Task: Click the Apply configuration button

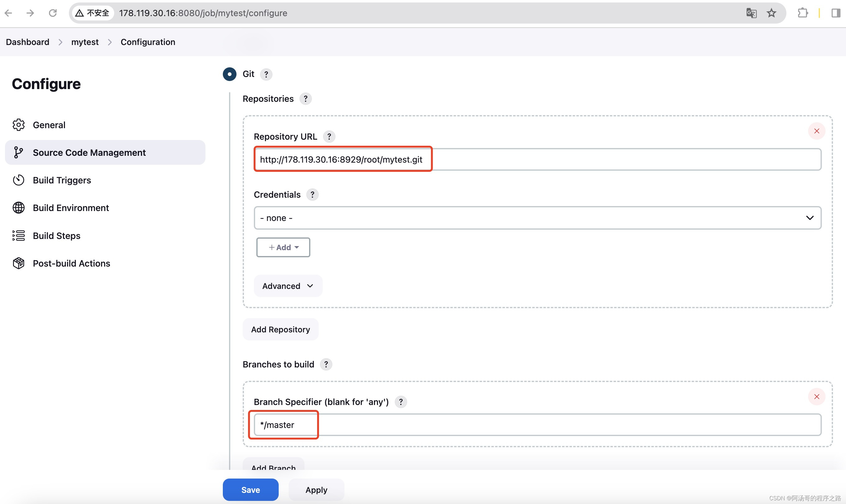Action: coord(316,489)
